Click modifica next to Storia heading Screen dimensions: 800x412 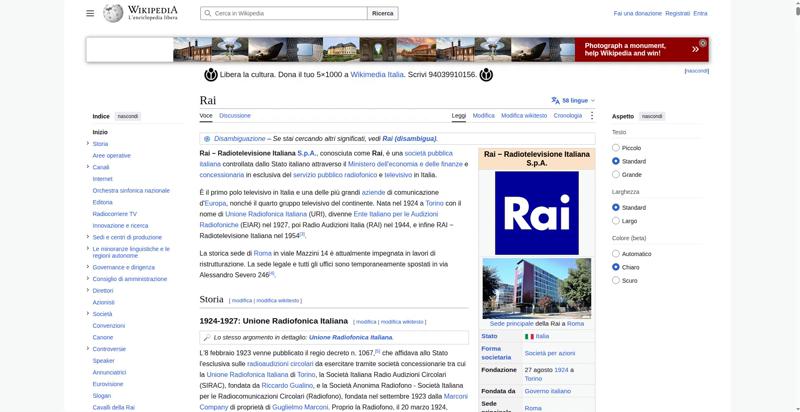(x=242, y=301)
